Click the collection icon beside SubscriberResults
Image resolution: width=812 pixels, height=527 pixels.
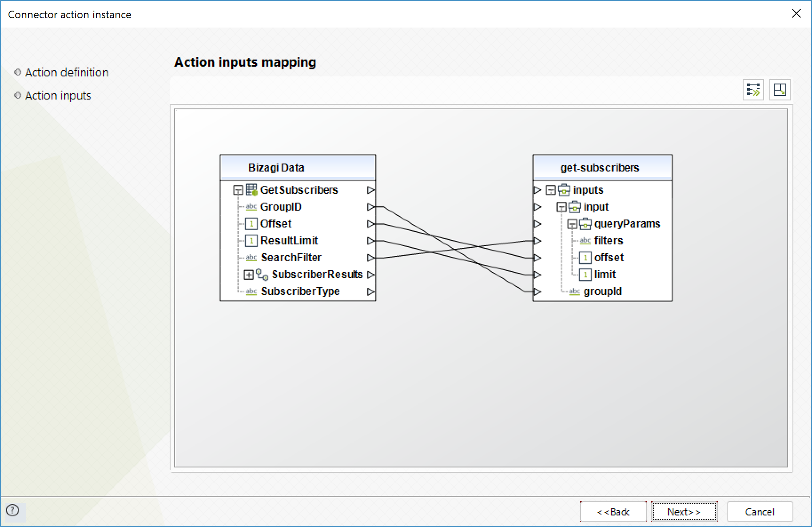(x=262, y=275)
